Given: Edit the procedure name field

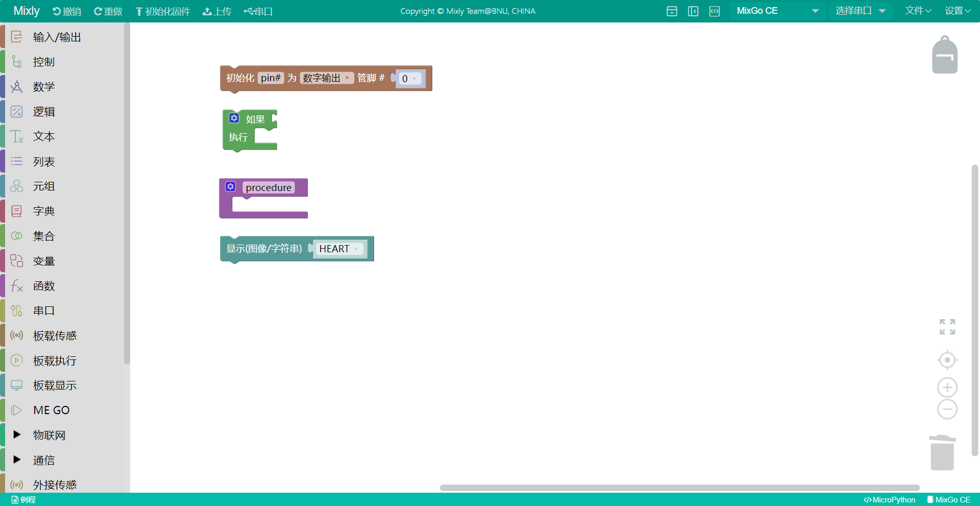Looking at the screenshot, I should pyautogui.click(x=268, y=187).
